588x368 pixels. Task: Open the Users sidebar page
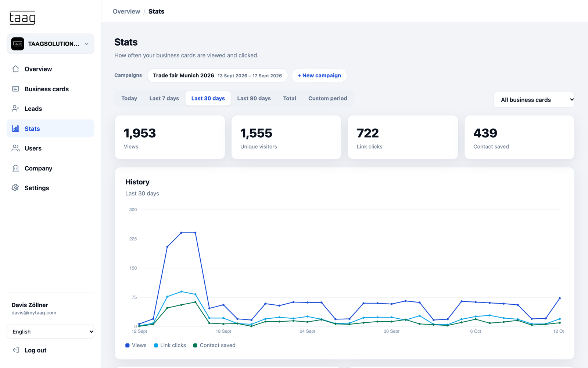click(50, 148)
